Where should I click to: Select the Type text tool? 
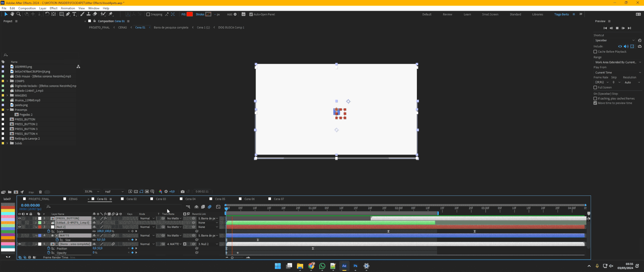74,14
